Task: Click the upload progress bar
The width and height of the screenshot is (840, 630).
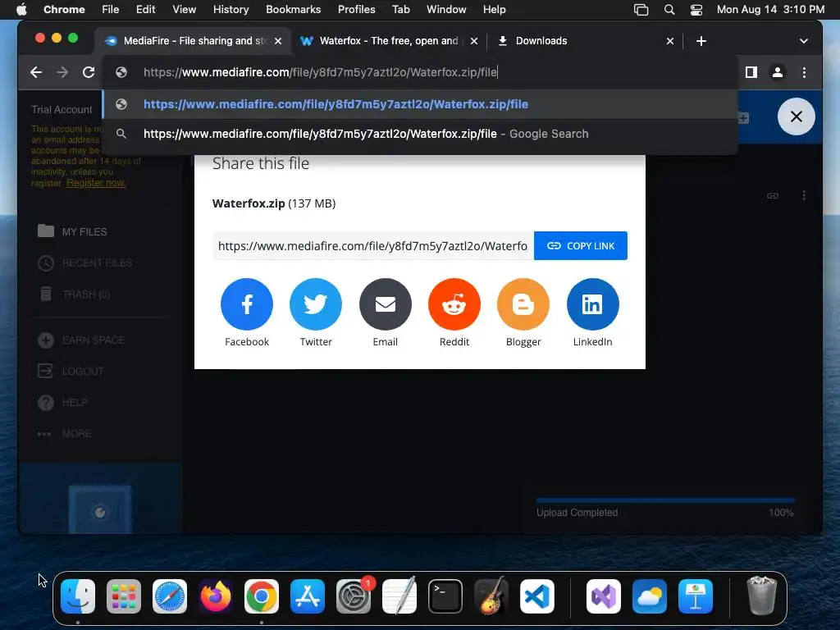Action: point(664,500)
